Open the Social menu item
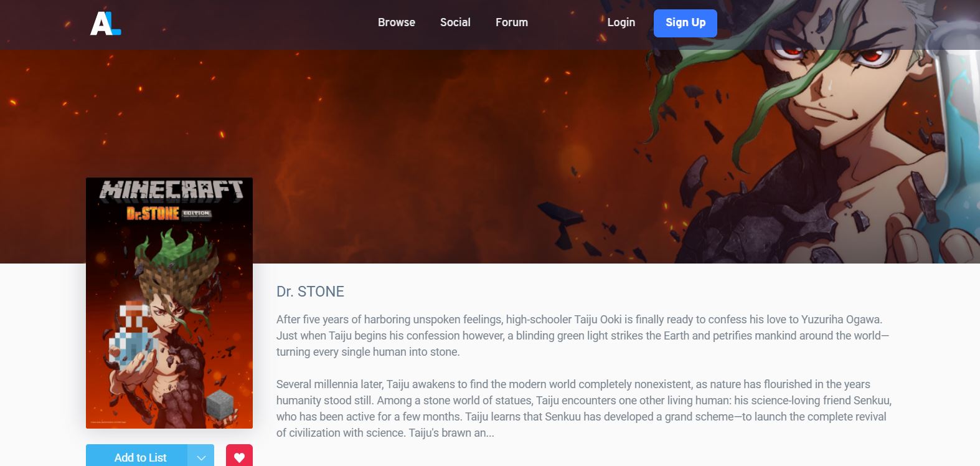Viewport: 980px width, 466px height. (x=455, y=22)
